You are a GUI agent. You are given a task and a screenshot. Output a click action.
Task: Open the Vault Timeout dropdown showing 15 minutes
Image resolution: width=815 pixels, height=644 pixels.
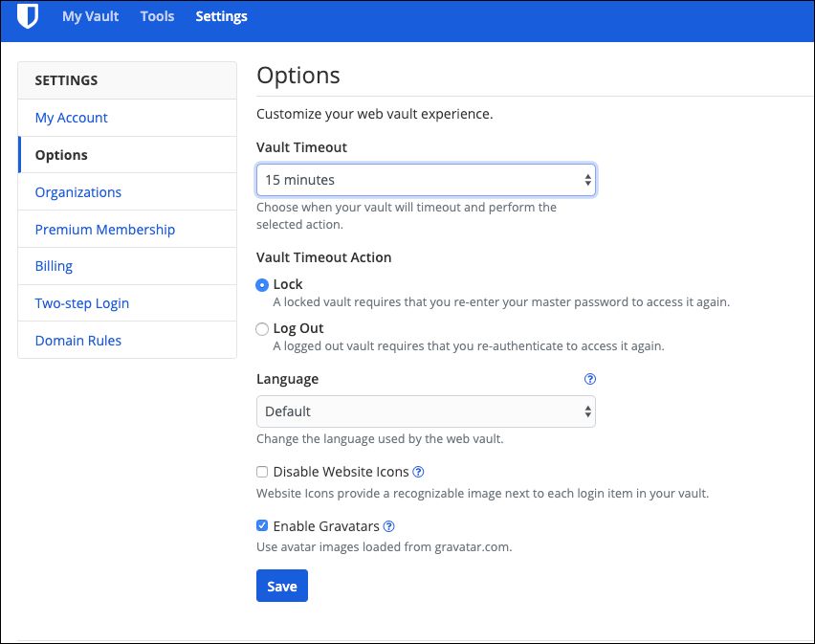[426, 180]
